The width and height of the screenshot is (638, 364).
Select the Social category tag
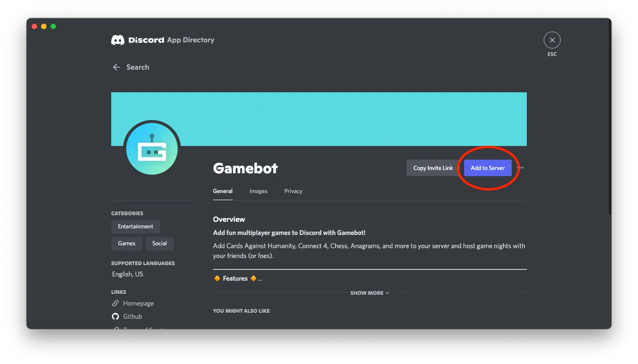(x=160, y=243)
